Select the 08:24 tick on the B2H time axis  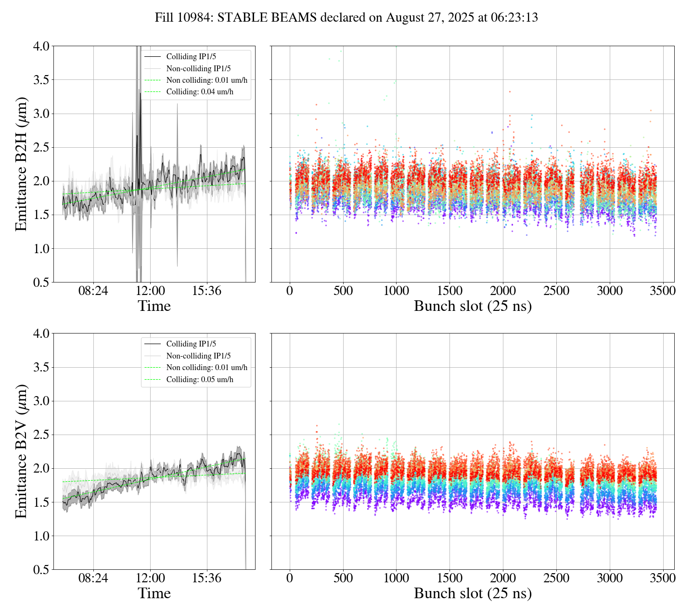coord(93,291)
